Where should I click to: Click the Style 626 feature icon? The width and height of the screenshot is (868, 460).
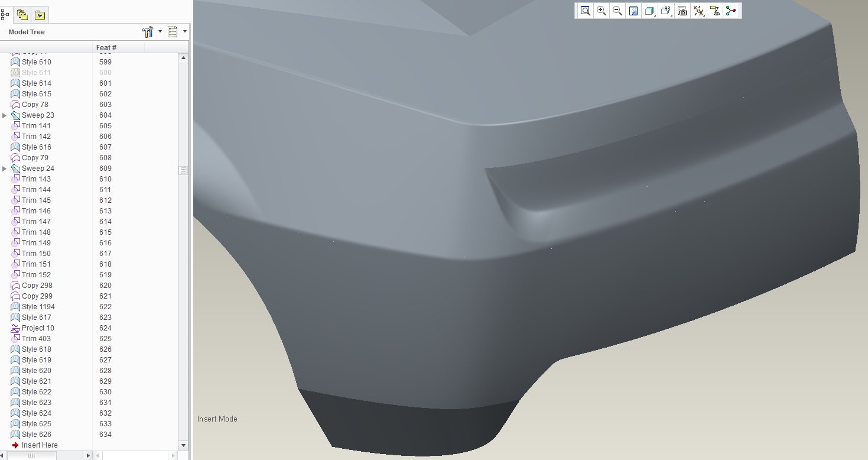(x=15, y=435)
